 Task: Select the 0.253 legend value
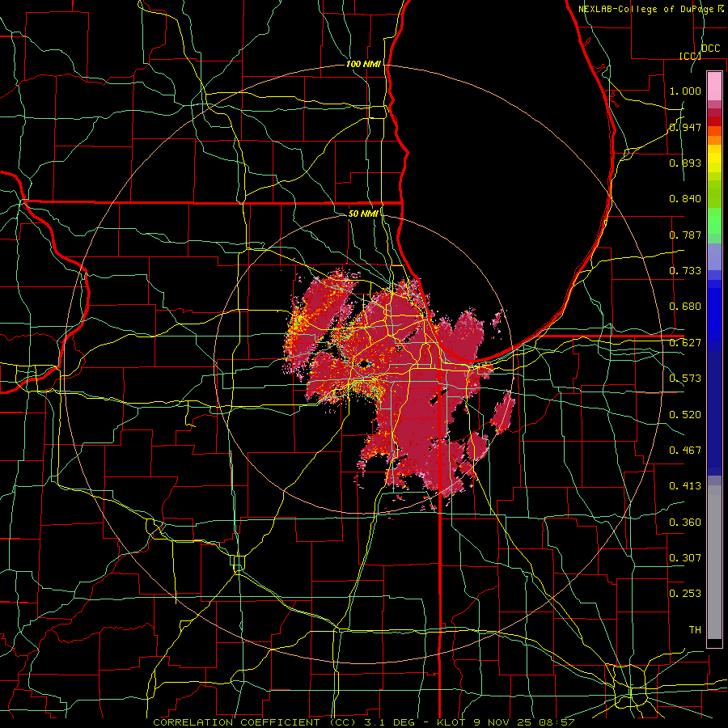(685, 594)
